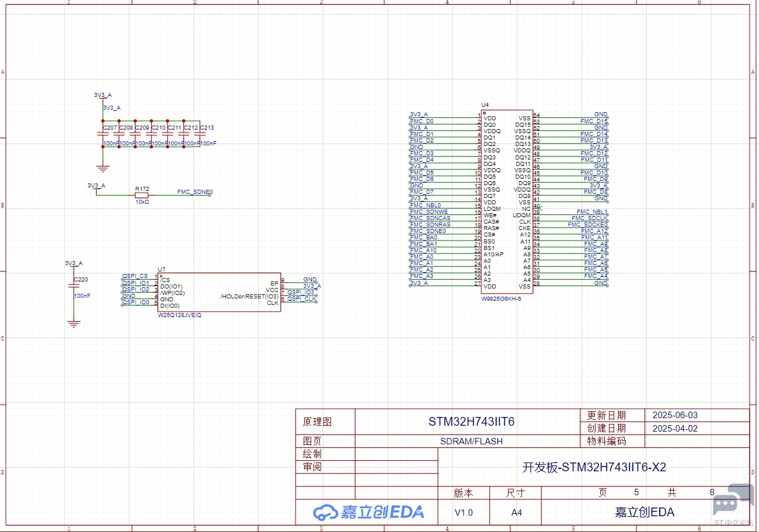Select net label FMC_D7

point(422,192)
